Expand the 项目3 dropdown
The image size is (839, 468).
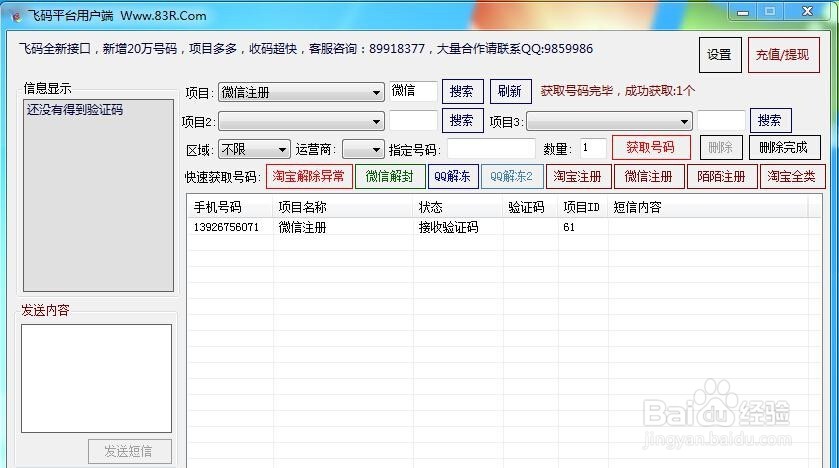pyautogui.click(x=609, y=121)
